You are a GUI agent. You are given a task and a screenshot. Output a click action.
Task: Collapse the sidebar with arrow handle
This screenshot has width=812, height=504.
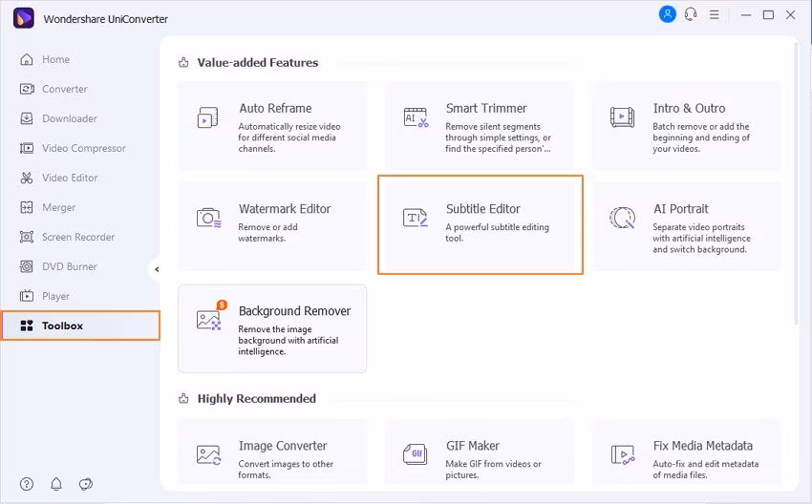click(156, 270)
